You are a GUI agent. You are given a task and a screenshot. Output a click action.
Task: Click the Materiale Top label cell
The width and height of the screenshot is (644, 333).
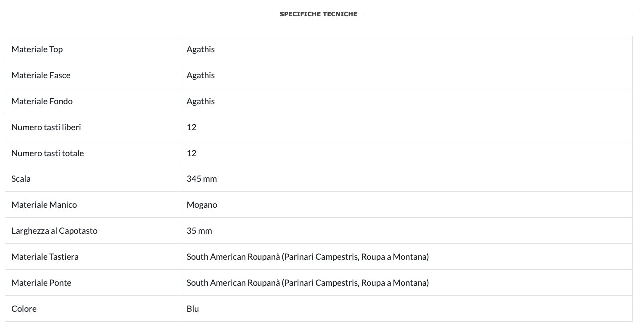click(37, 49)
